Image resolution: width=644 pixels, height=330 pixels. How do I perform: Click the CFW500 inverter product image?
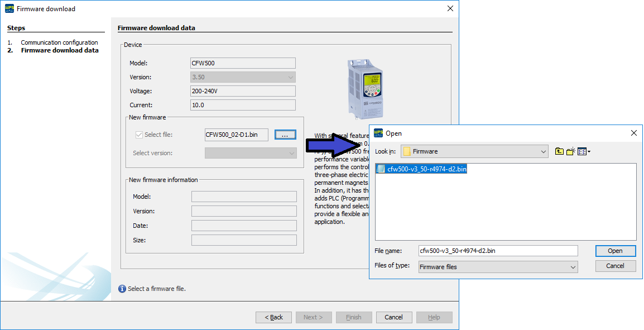[364, 87]
